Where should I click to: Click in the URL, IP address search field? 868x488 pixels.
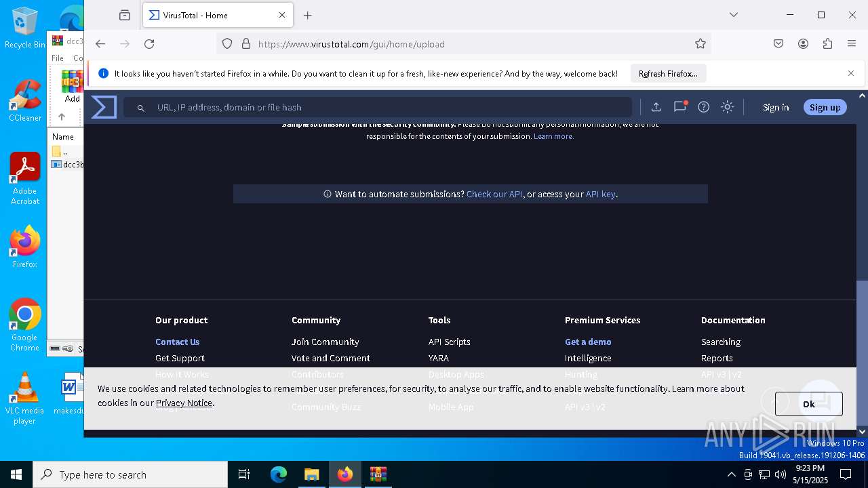click(x=378, y=107)
